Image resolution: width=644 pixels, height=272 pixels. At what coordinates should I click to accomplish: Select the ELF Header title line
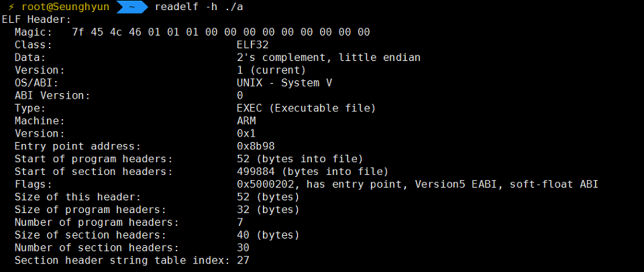[x=36, y=19]
